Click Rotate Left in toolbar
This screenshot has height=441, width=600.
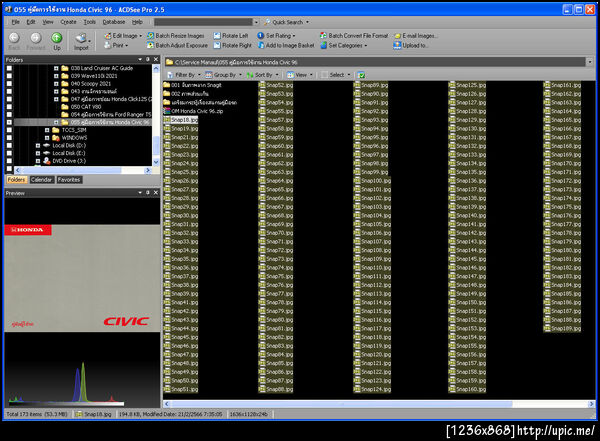point(233,35)
